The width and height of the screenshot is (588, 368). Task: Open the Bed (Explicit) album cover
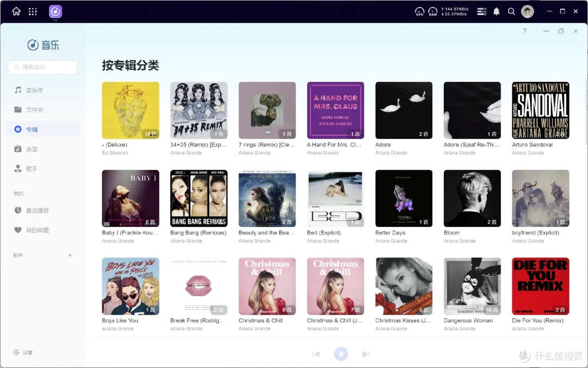tap(335, 198)
